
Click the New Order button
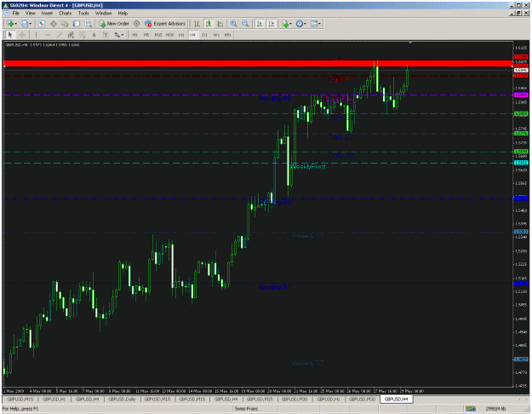tap(114, 24)
